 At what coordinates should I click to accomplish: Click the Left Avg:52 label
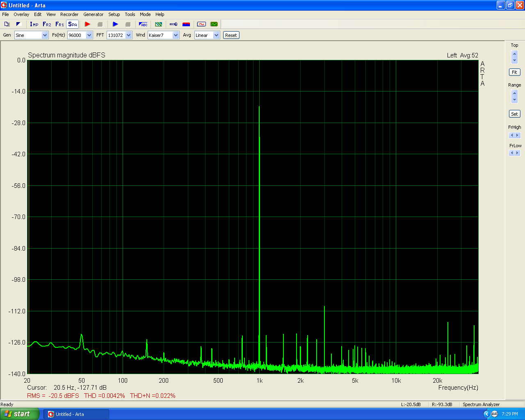click(x=463, y=55)
